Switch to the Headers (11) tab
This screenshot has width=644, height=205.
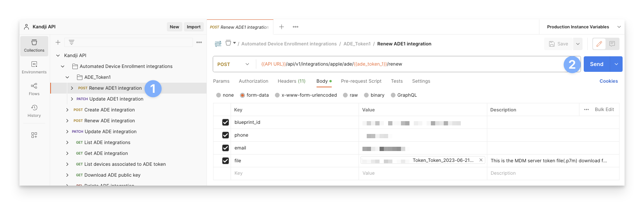(x=292, y=81)
